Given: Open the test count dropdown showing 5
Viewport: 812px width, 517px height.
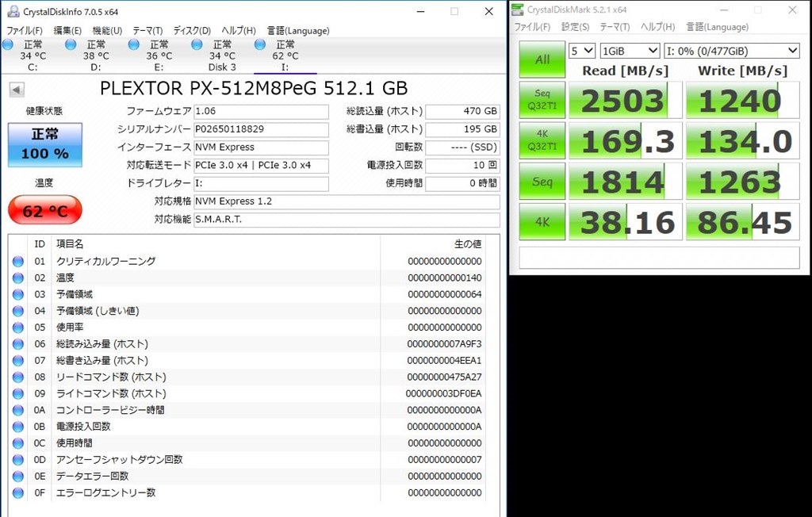Looking at the screenshot, I should tap(581, 50).
